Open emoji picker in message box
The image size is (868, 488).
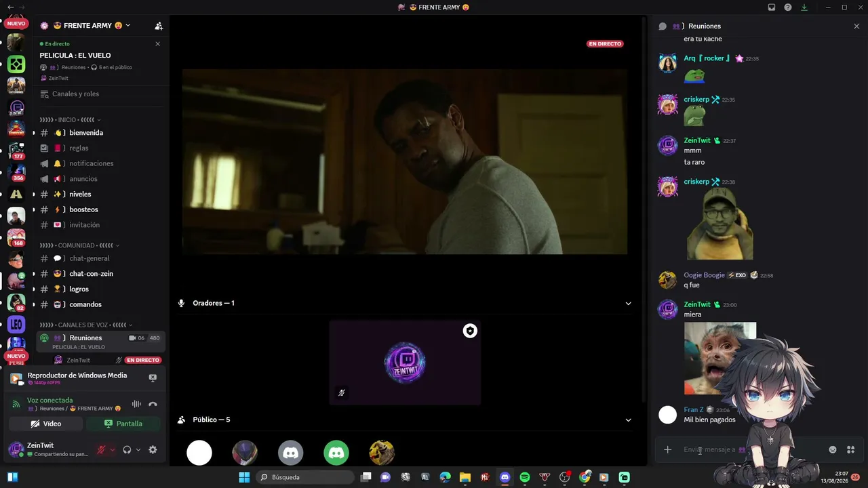tap(833, 449)
